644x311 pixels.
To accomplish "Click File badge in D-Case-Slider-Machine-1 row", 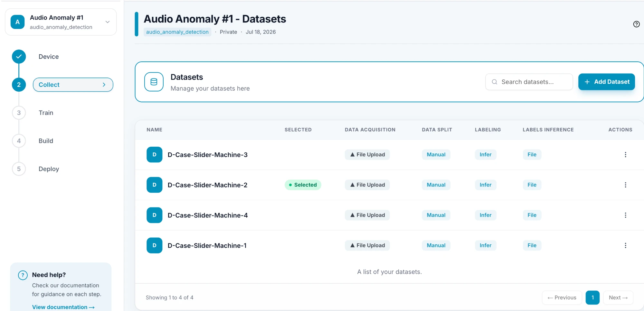I will (532, 245).
